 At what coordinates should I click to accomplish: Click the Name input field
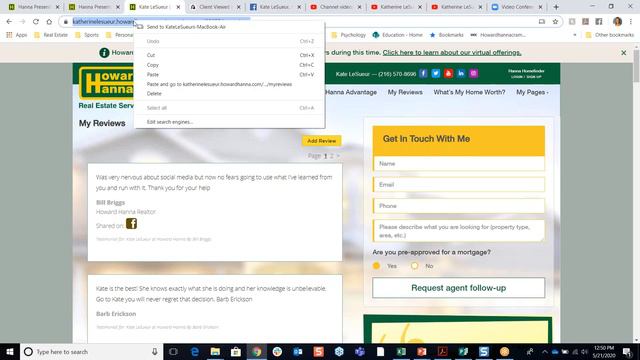[459, 164]
